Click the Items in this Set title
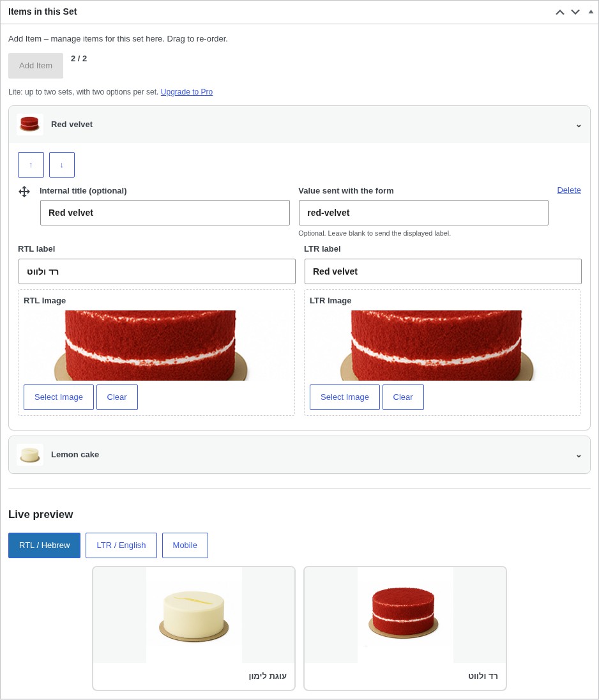Viewport: 599px width, 700px height. [x=42, y=11]
